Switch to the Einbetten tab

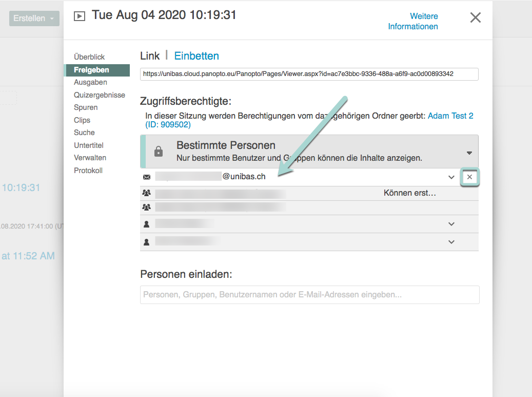196,56
